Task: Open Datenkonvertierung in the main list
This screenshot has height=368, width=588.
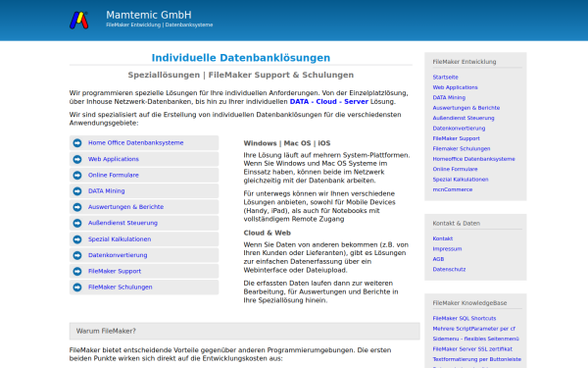Action: coord(118,255)
